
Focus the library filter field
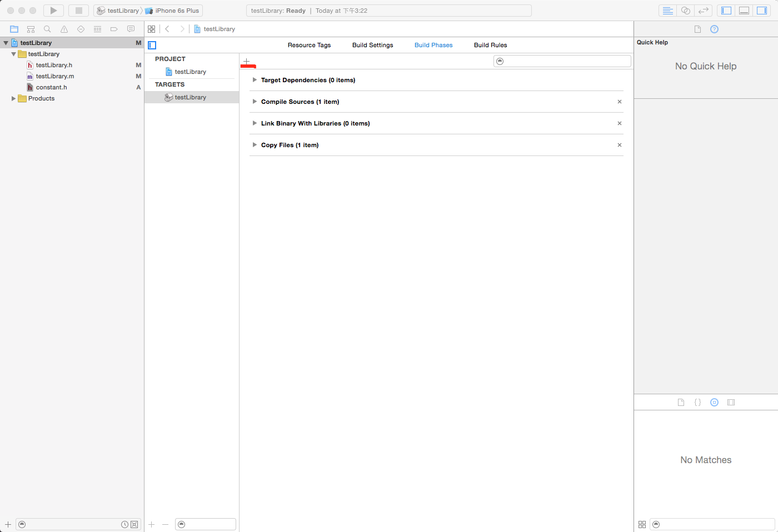tap(712, 524)
